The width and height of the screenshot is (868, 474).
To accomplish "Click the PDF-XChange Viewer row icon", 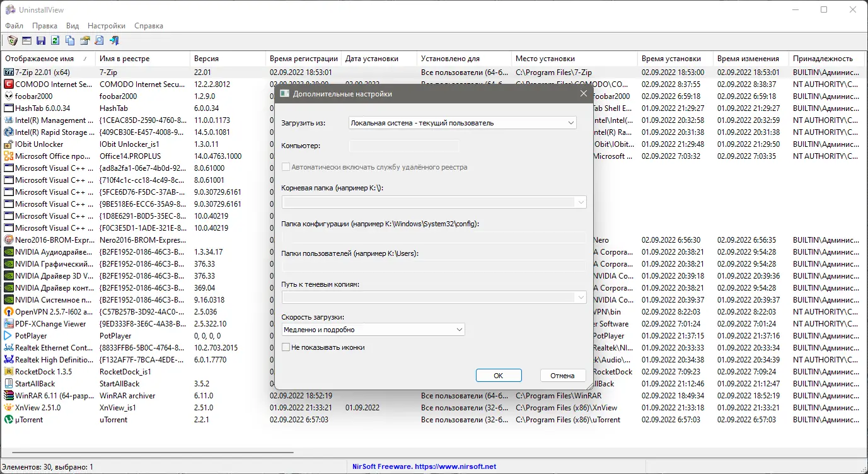I will pyautogui.click(x=9, y=324).
